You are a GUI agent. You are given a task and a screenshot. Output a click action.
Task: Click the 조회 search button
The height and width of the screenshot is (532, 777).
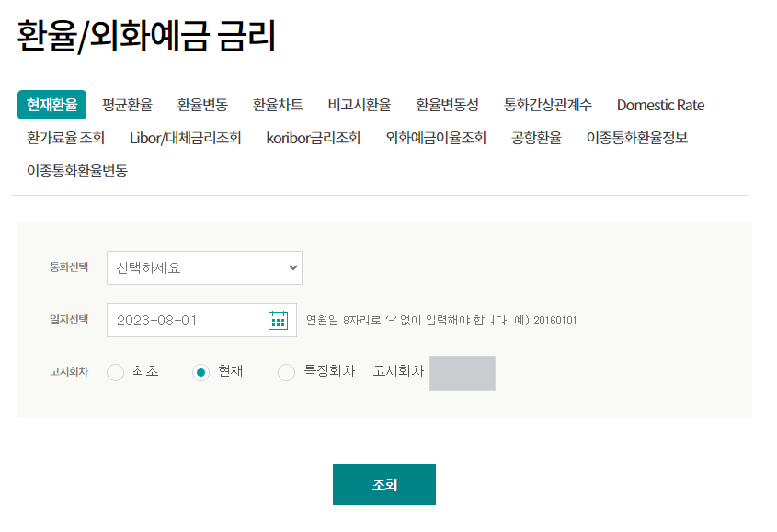[x=384, y=484]
